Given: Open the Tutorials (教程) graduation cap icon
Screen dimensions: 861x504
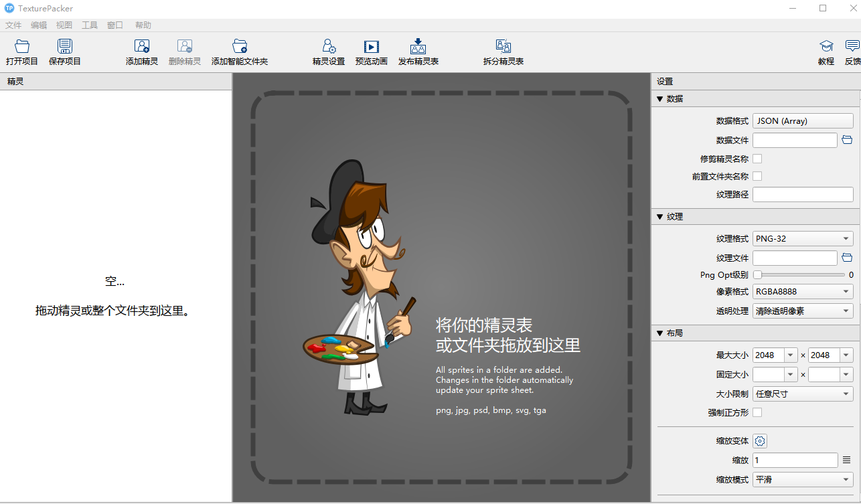Looking at the screenshot, I should point(826,46).
